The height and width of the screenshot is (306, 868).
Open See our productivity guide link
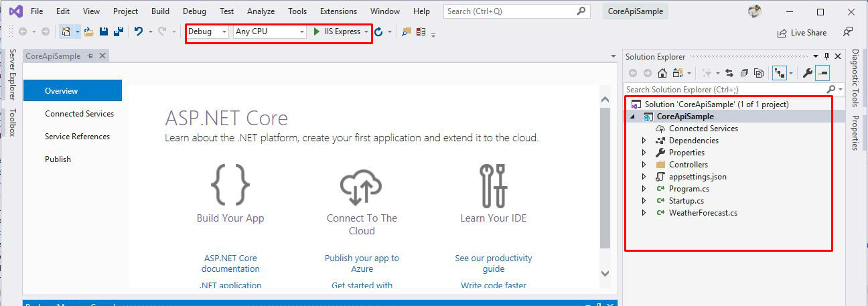494,263
